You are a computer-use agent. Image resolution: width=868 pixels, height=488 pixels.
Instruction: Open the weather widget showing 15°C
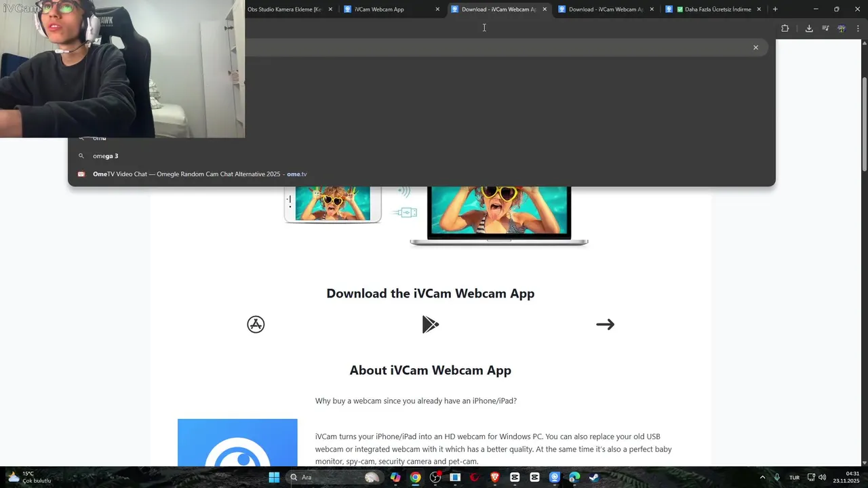coord(30,477)
